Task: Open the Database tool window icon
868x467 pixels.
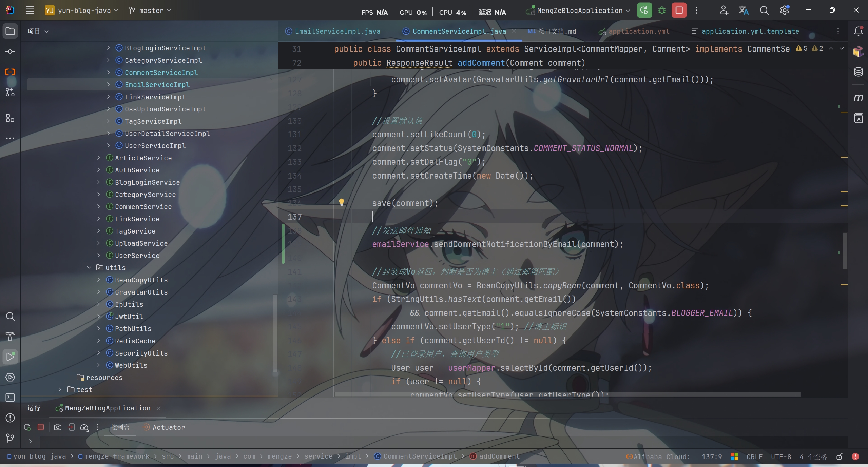Action: pyautogui.click(x=858, y=72)
